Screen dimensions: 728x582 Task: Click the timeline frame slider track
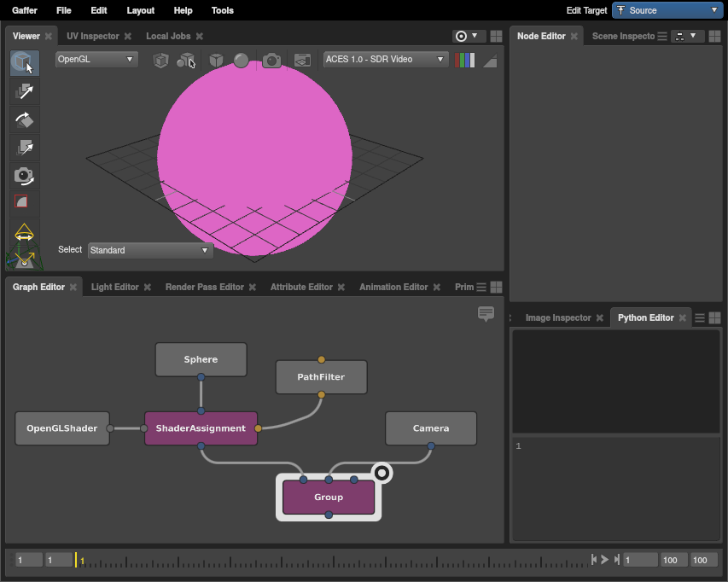[x=333, y=561]
